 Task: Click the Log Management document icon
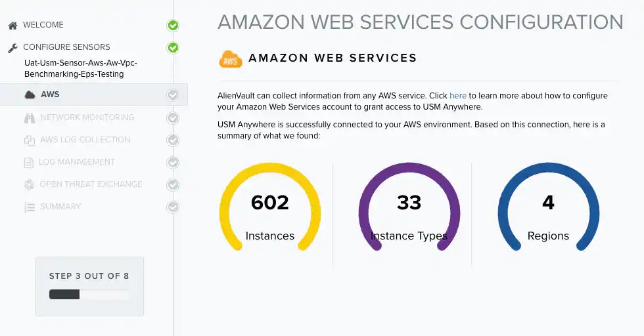tap(29, 163)
